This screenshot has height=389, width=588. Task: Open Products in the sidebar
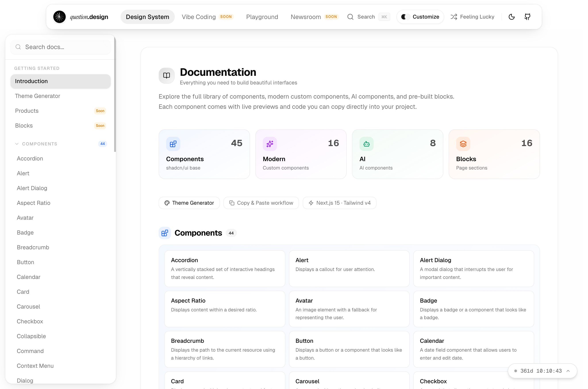[x=60, y=111]
